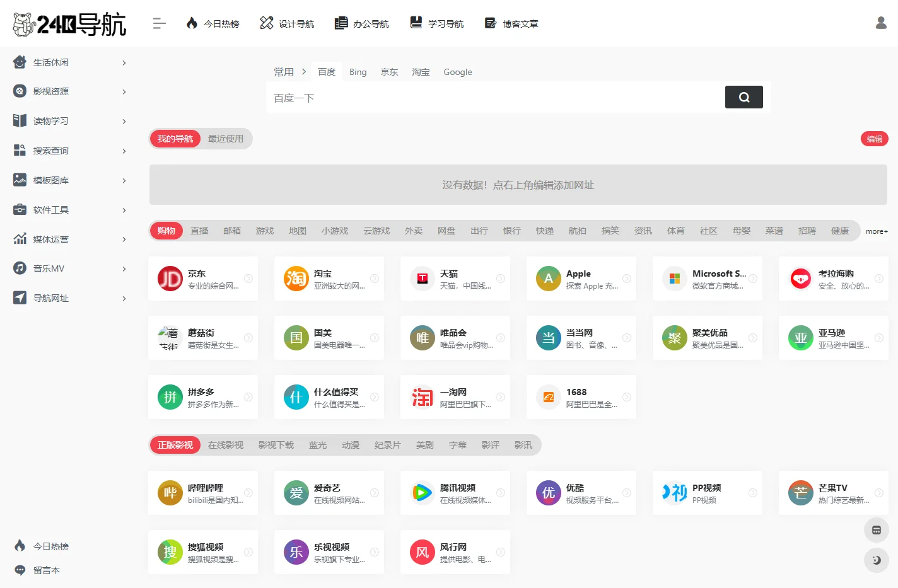Focus the 百度一下 search input field
The width and height of the screenshot is (898, 588).
point(496,98)
